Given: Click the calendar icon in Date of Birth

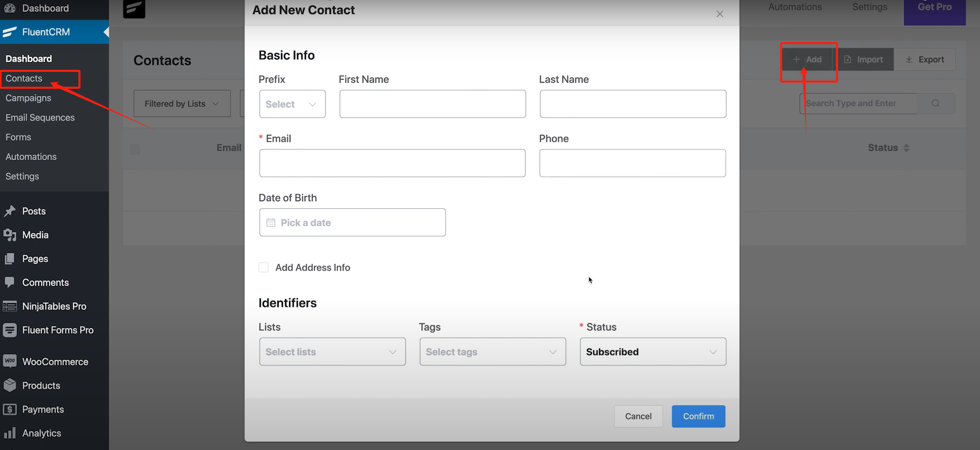Looking at the screenshot, I should point(271,223).
